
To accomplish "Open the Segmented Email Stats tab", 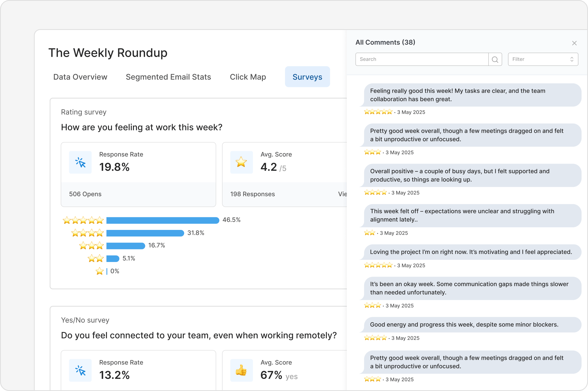I will (x=168, y=77).
